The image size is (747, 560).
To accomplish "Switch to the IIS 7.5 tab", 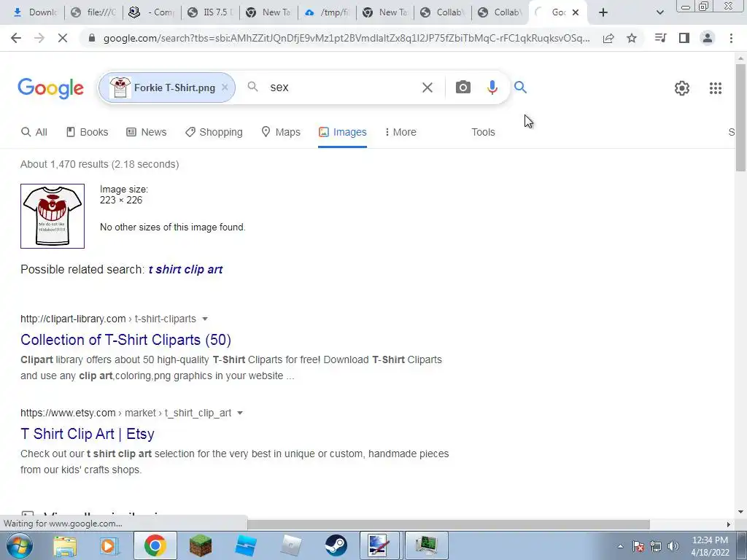I will pos(209,12).
